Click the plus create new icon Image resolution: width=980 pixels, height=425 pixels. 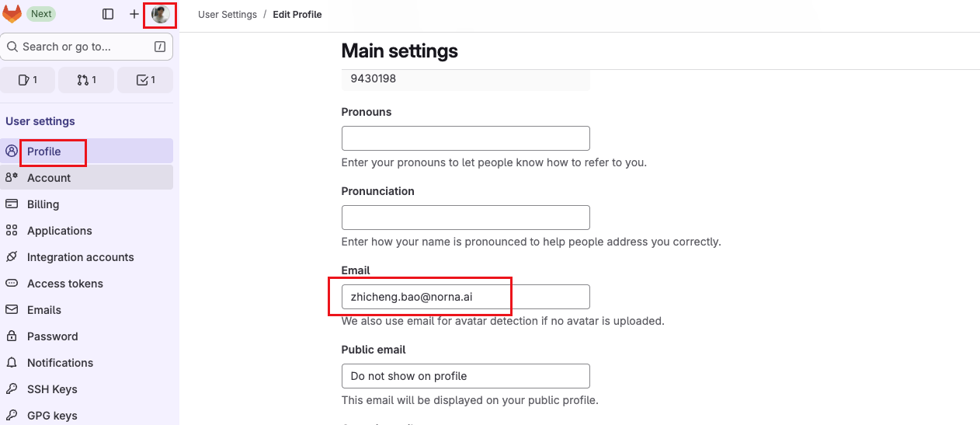(x=134, y=14)
